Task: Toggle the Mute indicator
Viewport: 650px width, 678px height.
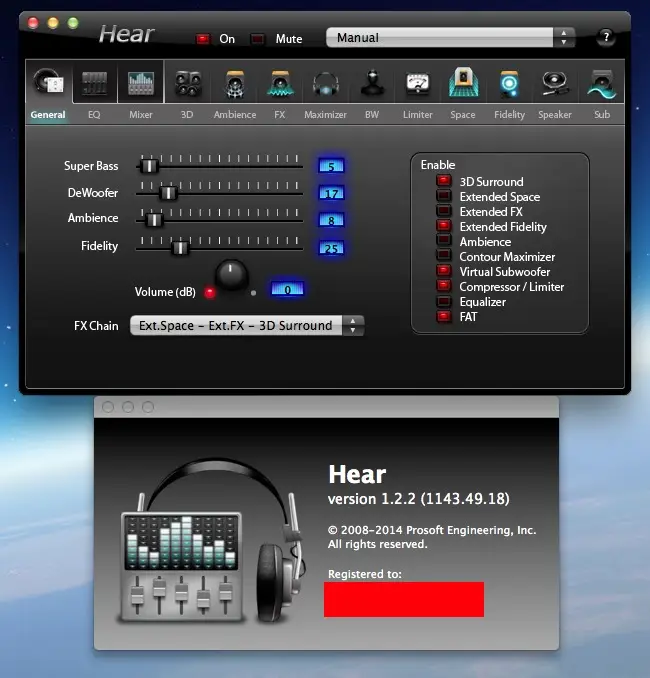Action: (x=257, y=39)
